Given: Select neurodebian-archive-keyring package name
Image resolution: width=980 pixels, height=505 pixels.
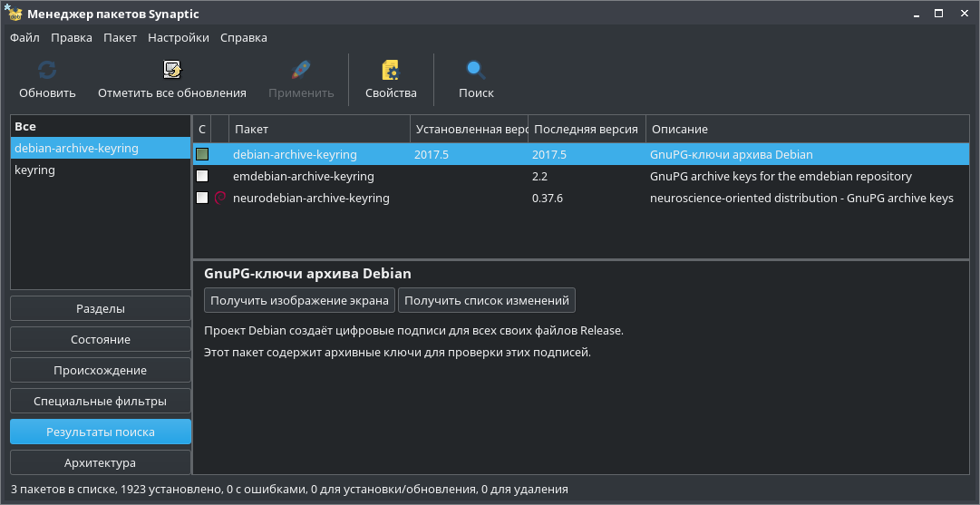Looking at the screenshot, I should (311, 199).
